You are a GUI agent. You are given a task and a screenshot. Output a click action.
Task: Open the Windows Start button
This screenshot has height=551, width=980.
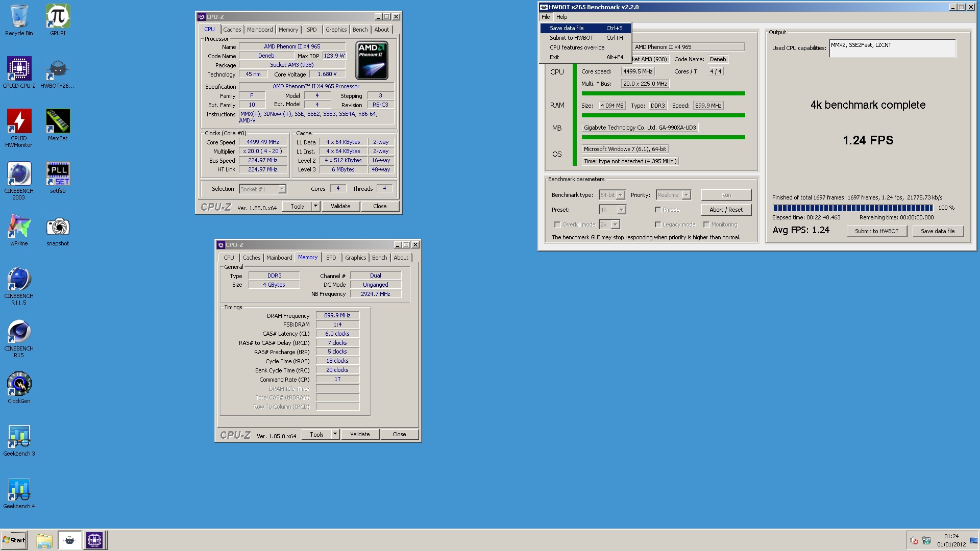(14, 540)
